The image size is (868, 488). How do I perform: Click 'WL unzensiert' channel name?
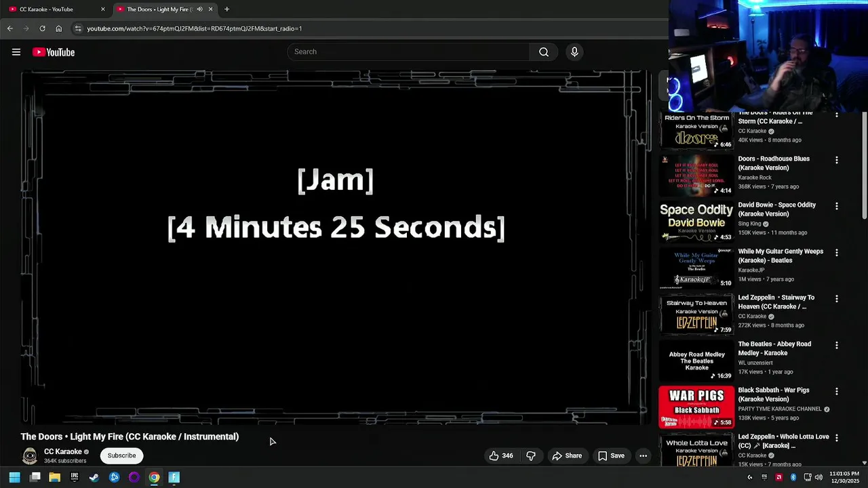pos(755,363)
